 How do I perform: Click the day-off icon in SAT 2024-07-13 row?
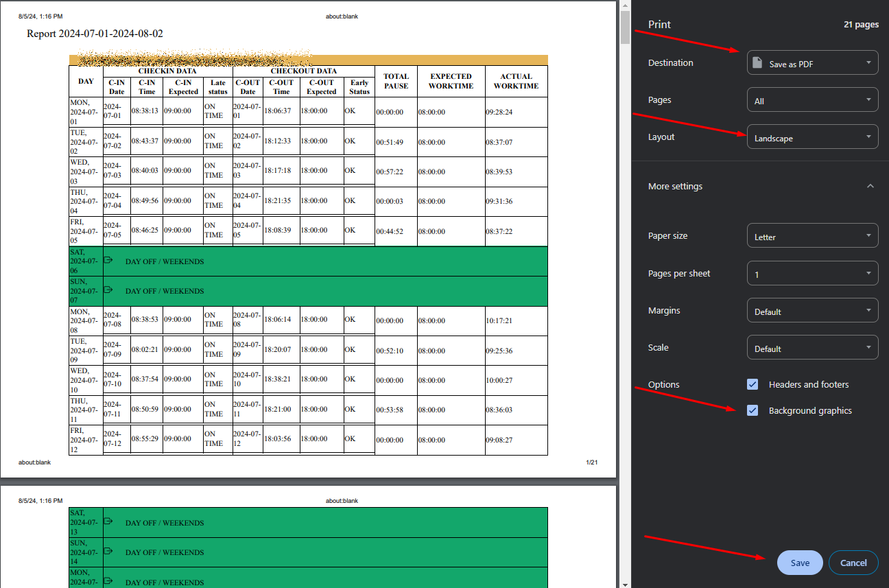click(108, 522)
